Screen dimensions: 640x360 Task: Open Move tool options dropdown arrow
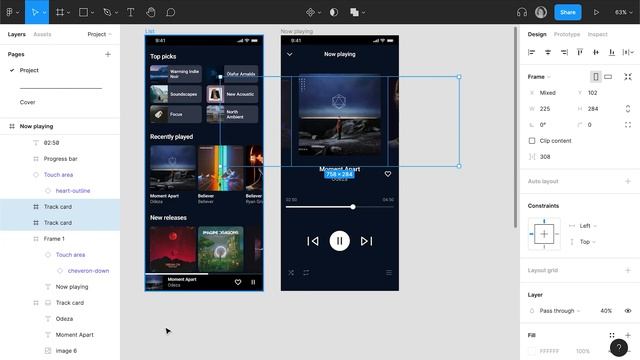pos(44,13)
